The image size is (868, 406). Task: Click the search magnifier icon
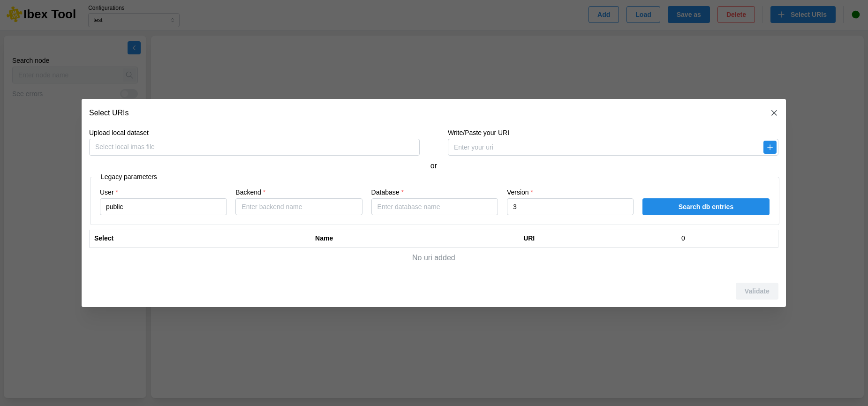pyautogui.click(x=129, y=75)
